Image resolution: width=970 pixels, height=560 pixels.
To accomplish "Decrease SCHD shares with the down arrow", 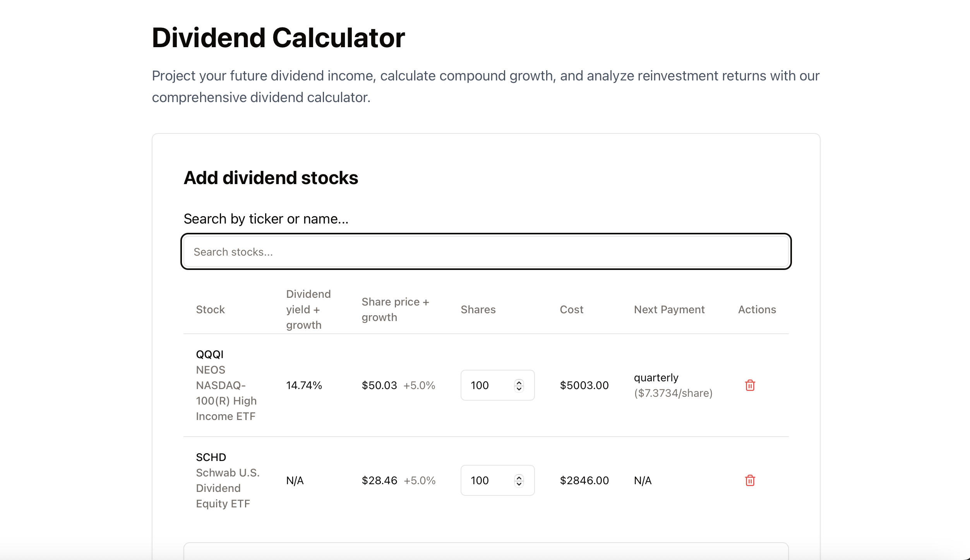I will pos(519,485).
